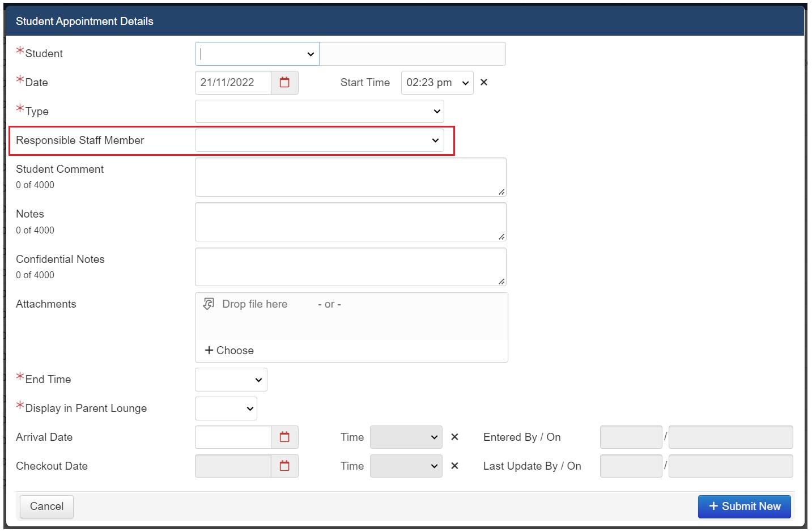Focus the Student Comment text area
The width and height of the screenshot is (812, 532).
coord(350,177)
